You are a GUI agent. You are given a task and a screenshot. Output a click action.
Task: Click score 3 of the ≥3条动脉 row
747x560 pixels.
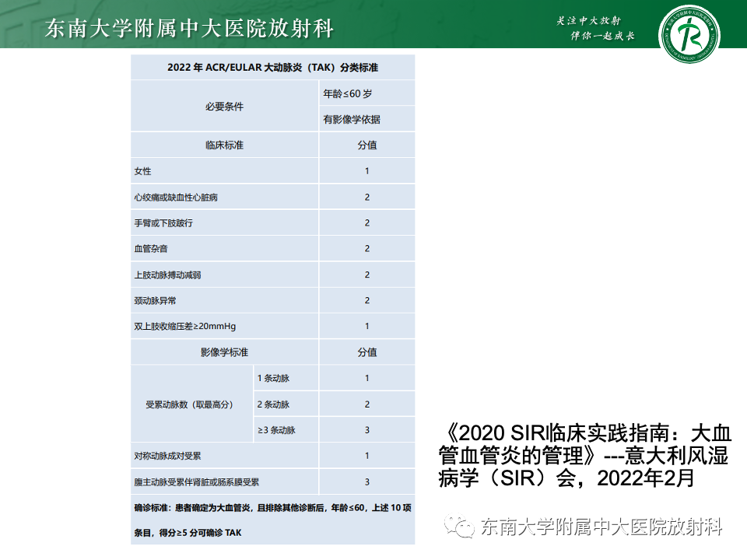click(366, 430)
